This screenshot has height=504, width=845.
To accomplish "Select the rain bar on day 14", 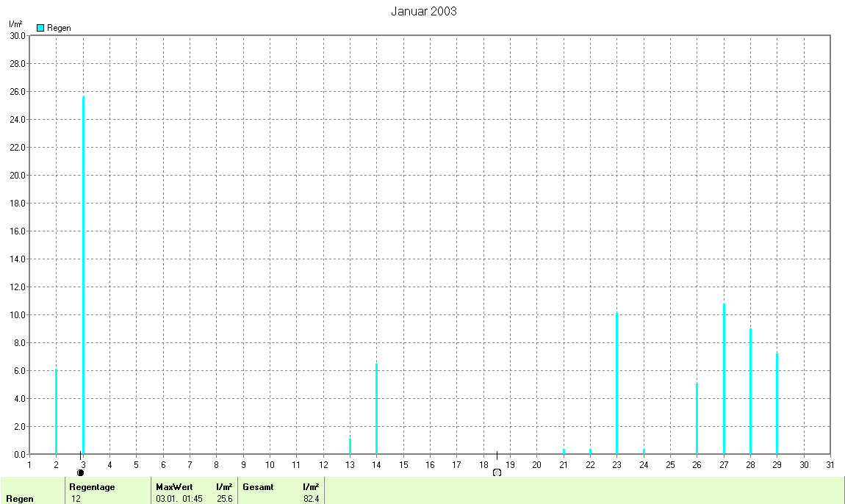I will tap(376, 408).
